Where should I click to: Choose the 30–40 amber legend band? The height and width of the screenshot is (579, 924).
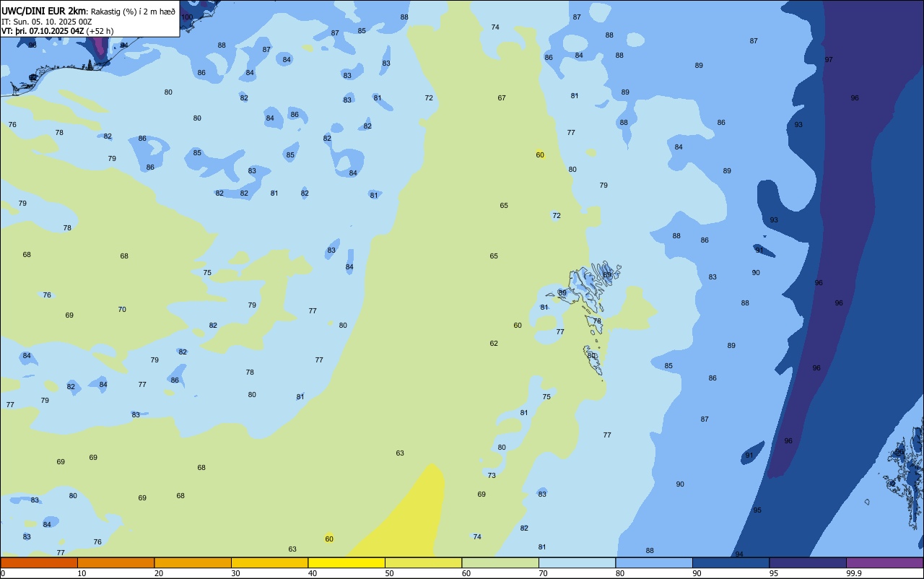(x=269, y=562)
